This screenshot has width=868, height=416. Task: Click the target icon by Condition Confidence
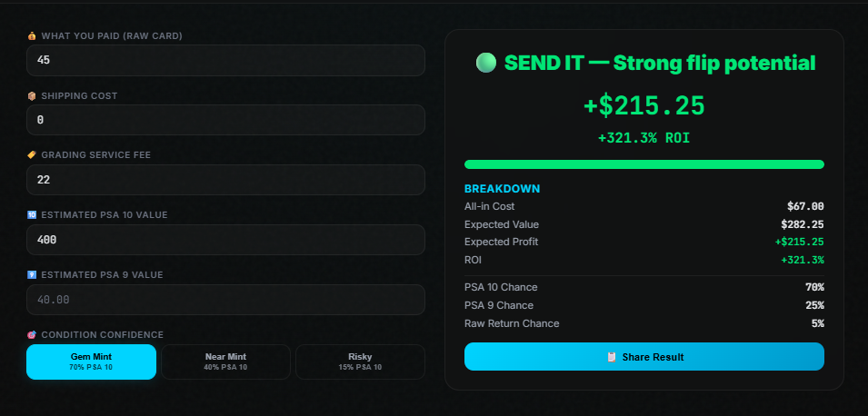pos(32,334)
